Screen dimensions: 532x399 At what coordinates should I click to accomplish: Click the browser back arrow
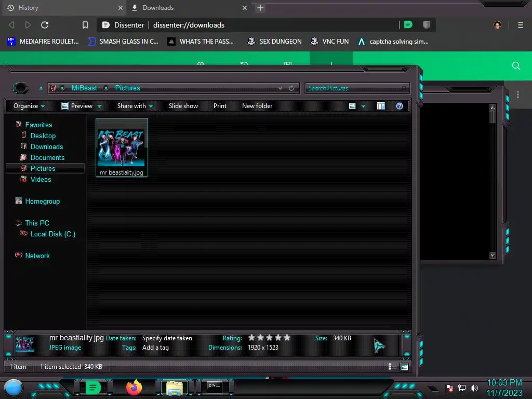pos(11,25)
